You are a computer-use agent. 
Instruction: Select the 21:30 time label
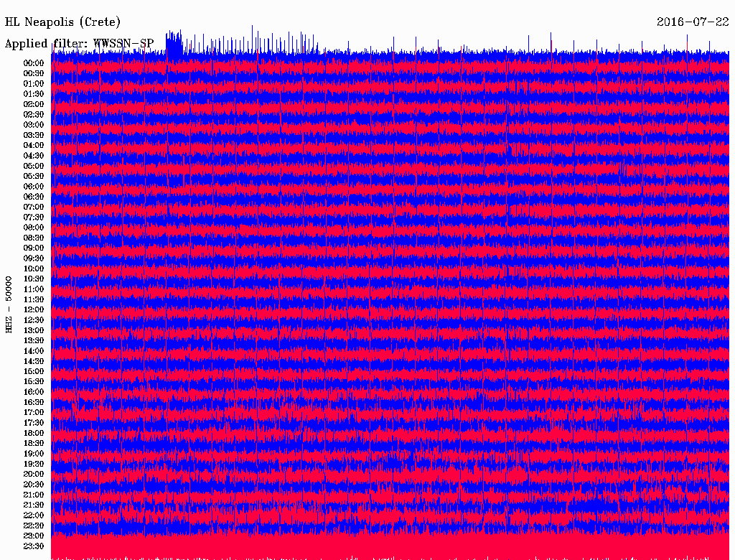(x=34, y=505)
